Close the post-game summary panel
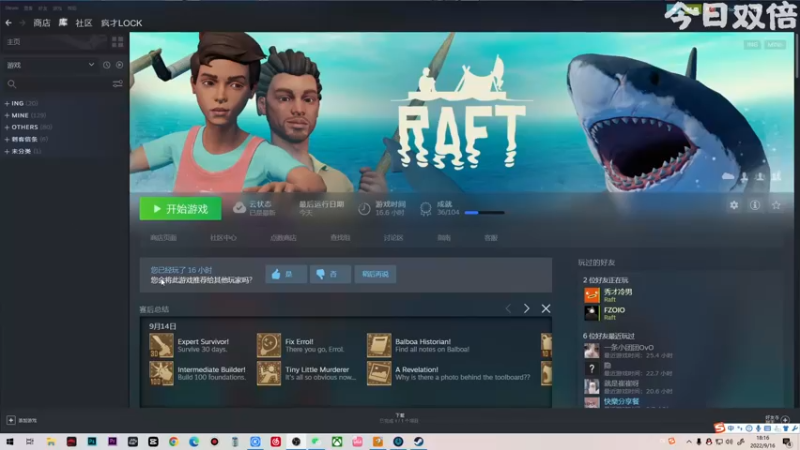The image size is (800, 450). pos(545,309)
